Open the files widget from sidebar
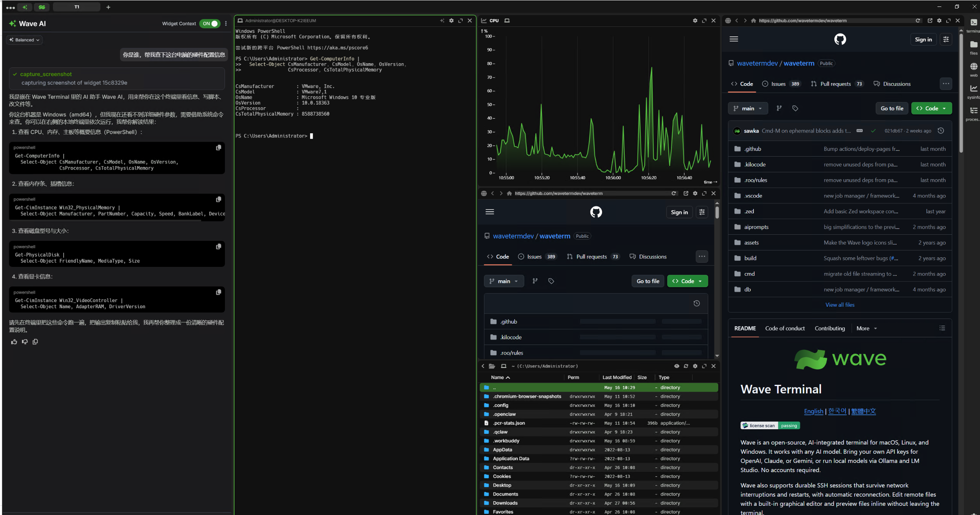This screenshot has height=515, width=980. coord(973,47)
